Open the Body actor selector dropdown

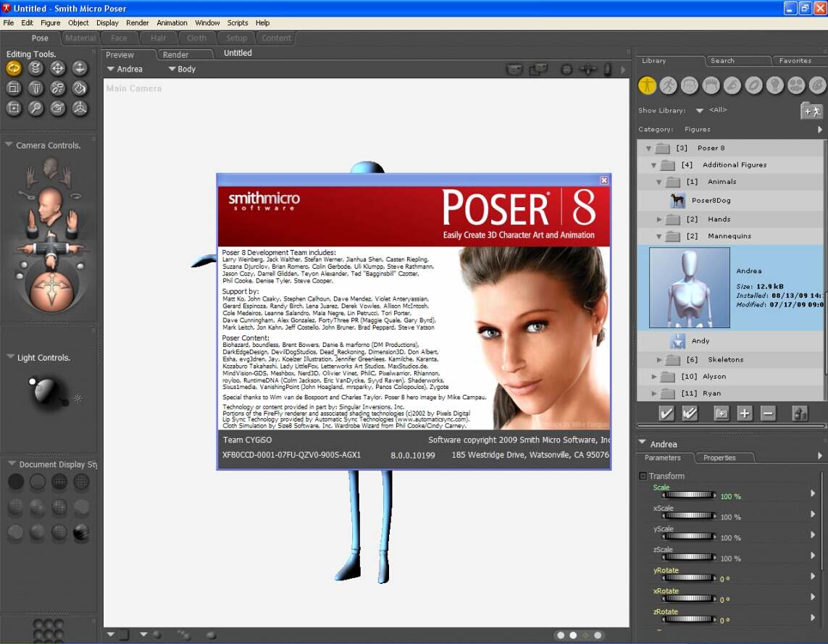tap(182, 69)
